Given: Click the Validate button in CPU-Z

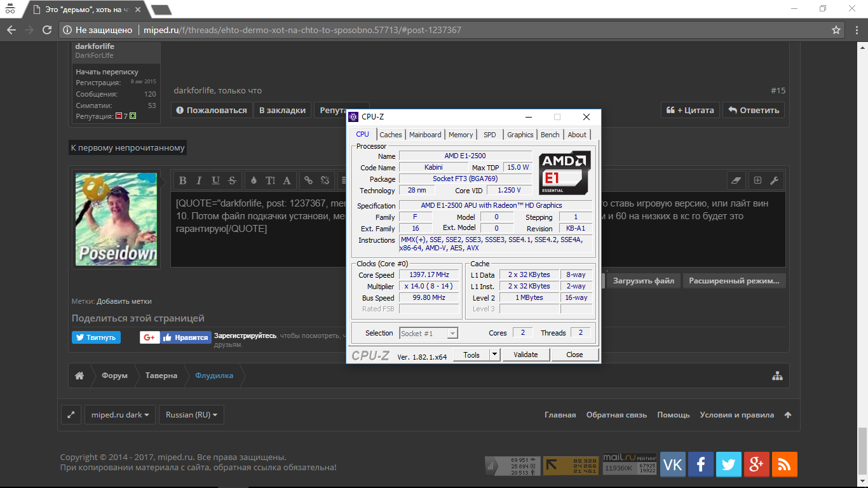Looking at the screenshot, I should [526, 355].
